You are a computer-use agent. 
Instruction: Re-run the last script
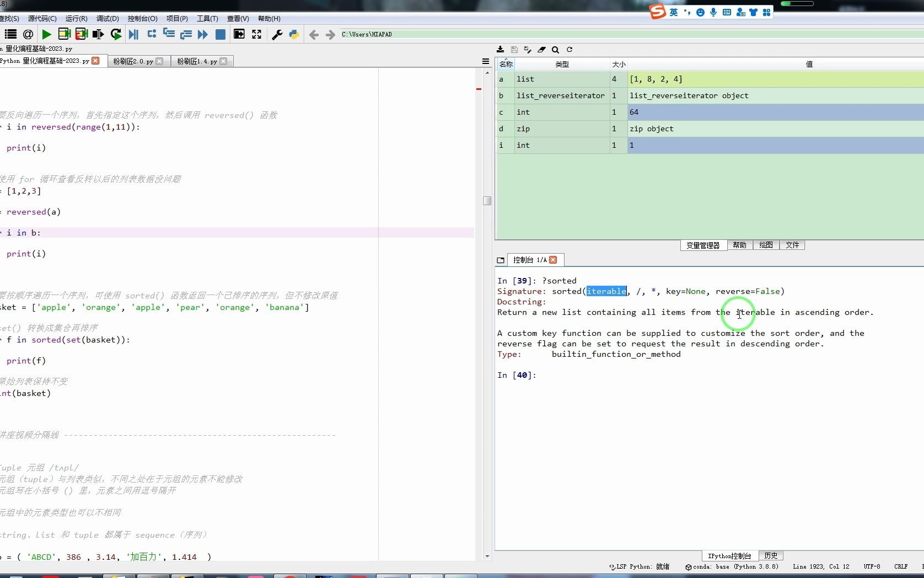[116, 34]
